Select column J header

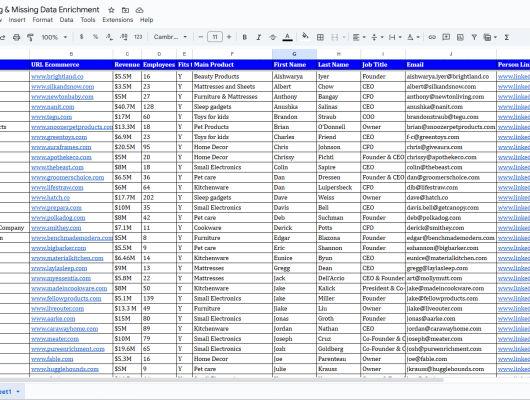click(x=451, y=54)
